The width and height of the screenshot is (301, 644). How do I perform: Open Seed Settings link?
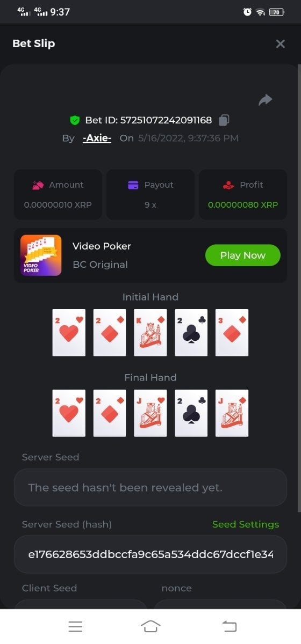pyautogui.click(x=246, y=524)
